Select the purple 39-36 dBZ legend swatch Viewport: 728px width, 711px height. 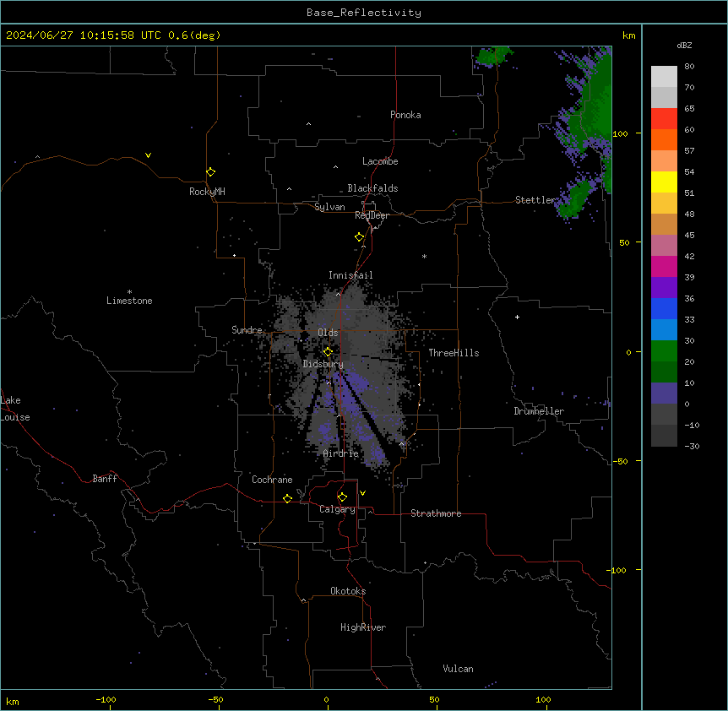[664, 288]
